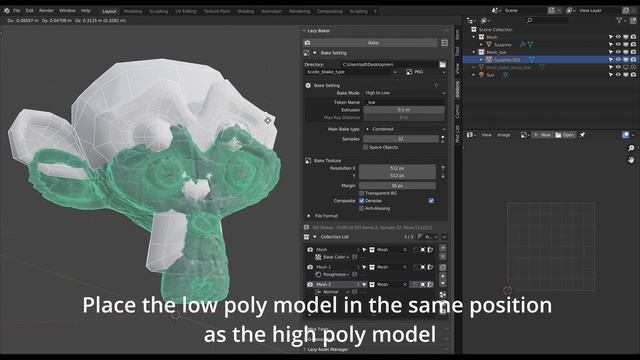The width and height of the screenshot is (640, 360).
Task: Click the image editor pan hand icon
Action: point(631,160)
